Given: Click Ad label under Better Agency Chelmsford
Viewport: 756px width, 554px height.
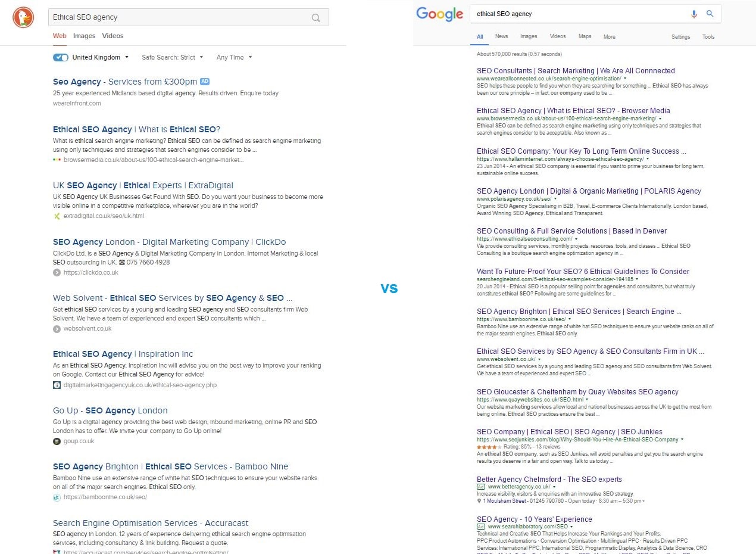Looking at the screenshot, I should [x=481, y=487].
